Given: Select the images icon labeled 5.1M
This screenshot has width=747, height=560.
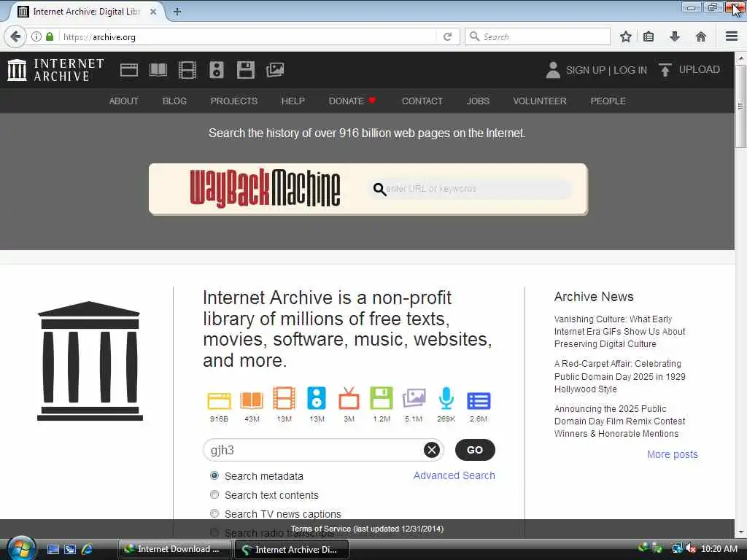Looking at the screenshot, I should click(414, 398).
